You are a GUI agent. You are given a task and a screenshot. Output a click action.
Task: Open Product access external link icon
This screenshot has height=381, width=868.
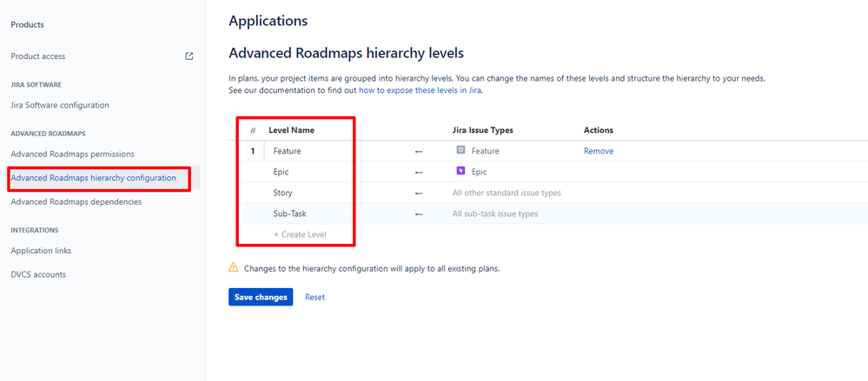click(x=189, y=56)
